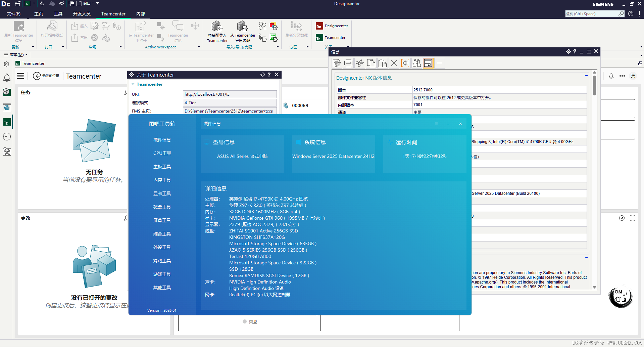The image size is (644, 347).
Task: Click the save-as icon in the 信息 window toolbar
Action: pyautogui.click(x=337, y=63)
